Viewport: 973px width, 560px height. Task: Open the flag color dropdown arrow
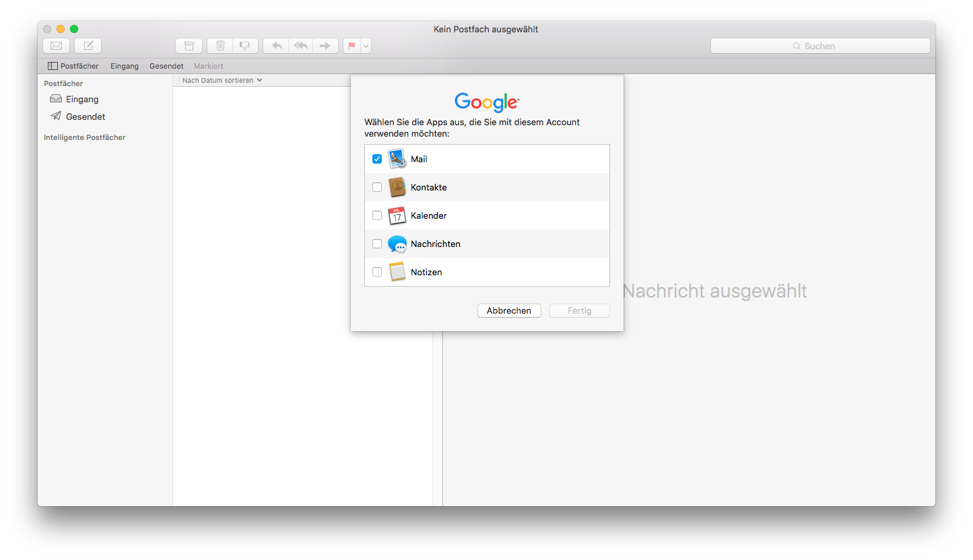click(366, 46)
